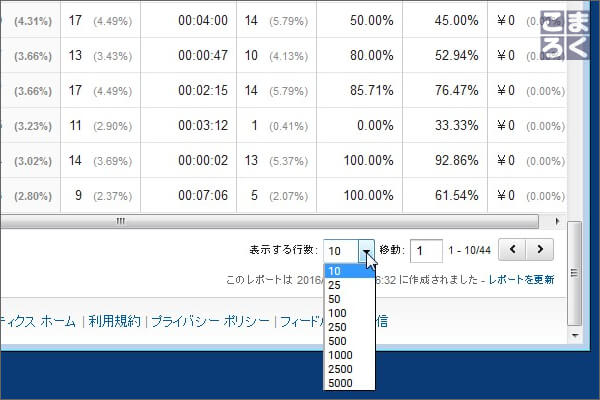Choose 250 rows option
600x400 pixels.
[x=349, y=327]
